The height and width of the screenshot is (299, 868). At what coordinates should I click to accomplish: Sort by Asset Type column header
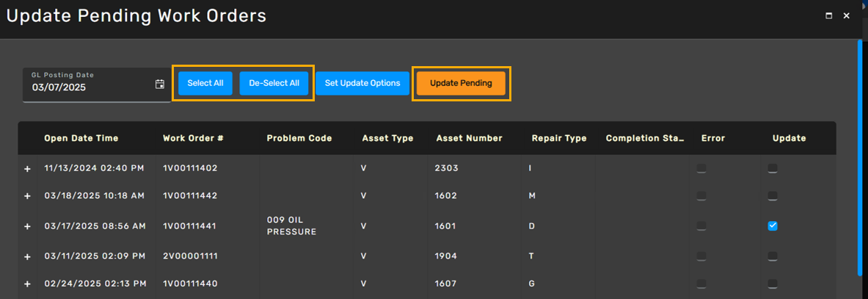click(x=388, y=138)
